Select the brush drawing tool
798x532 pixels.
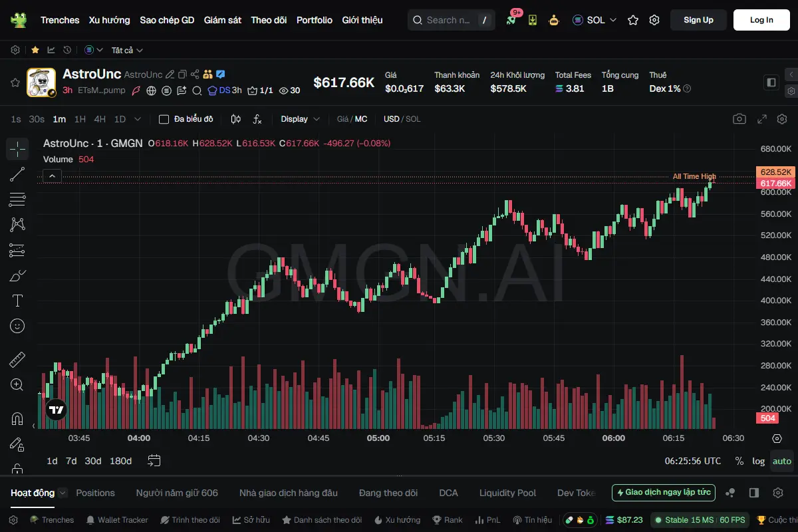(17, 275)
